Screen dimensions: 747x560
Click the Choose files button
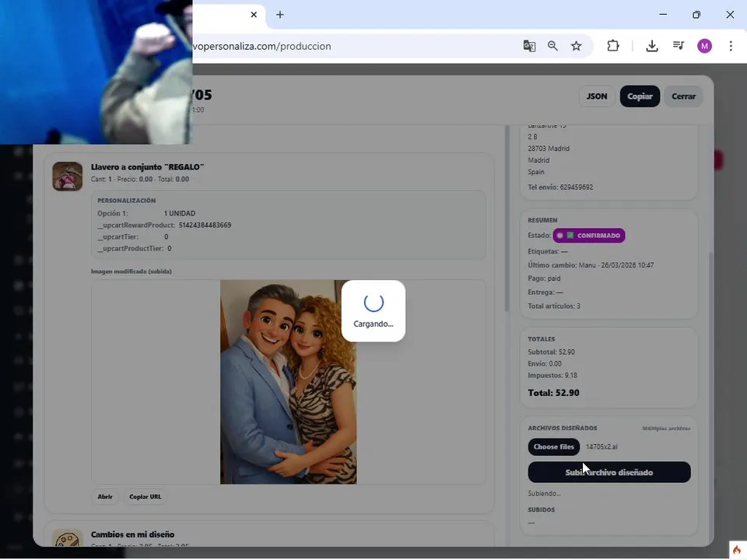(553, 446)
